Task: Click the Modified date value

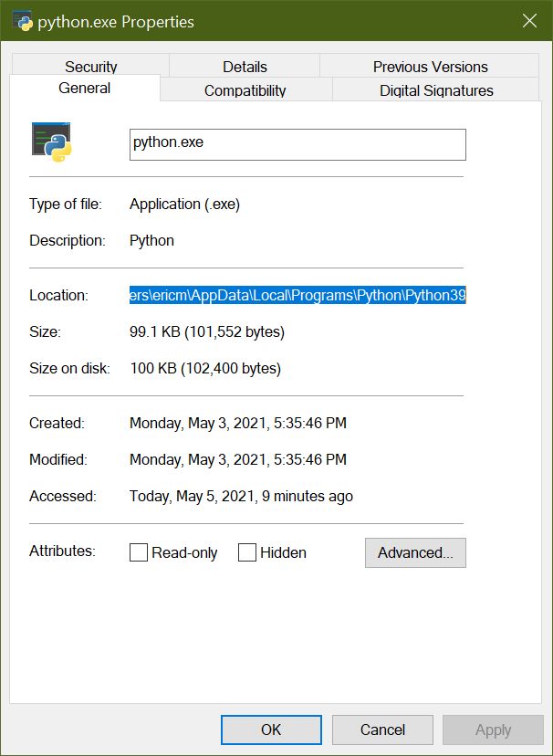Action: 238,459
